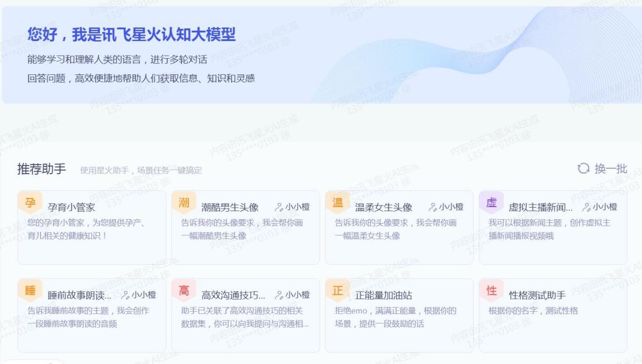Click the 正 badge icon of 正能量加油站
The image size is (642, 364).
[338, 291]
